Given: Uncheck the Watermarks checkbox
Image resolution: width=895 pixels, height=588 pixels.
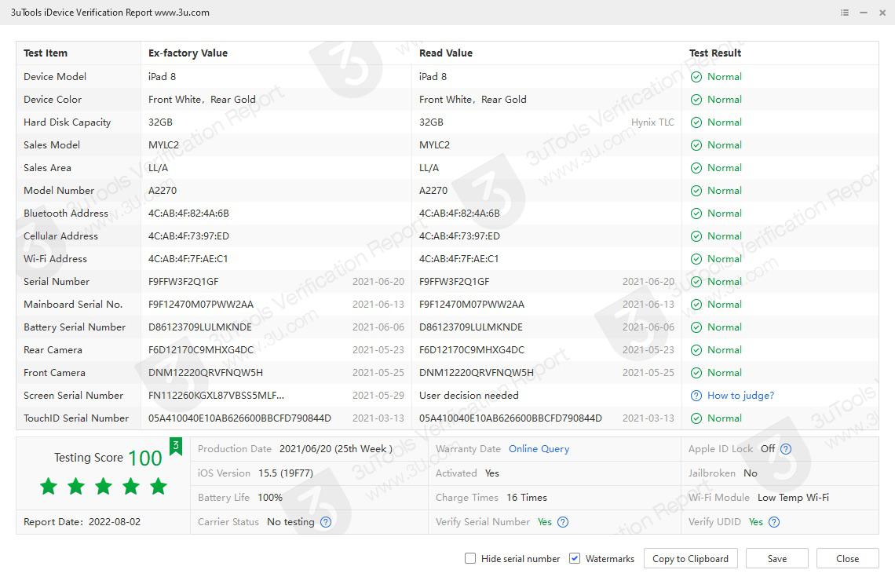Looking at the screenshot, I should click(x=575, y=558).
